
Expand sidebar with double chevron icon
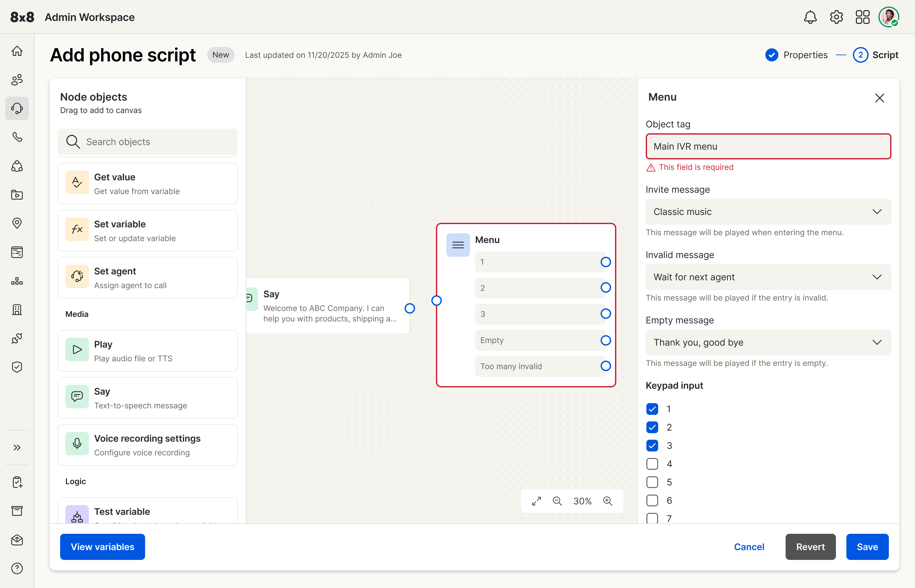tap(17, 448)
